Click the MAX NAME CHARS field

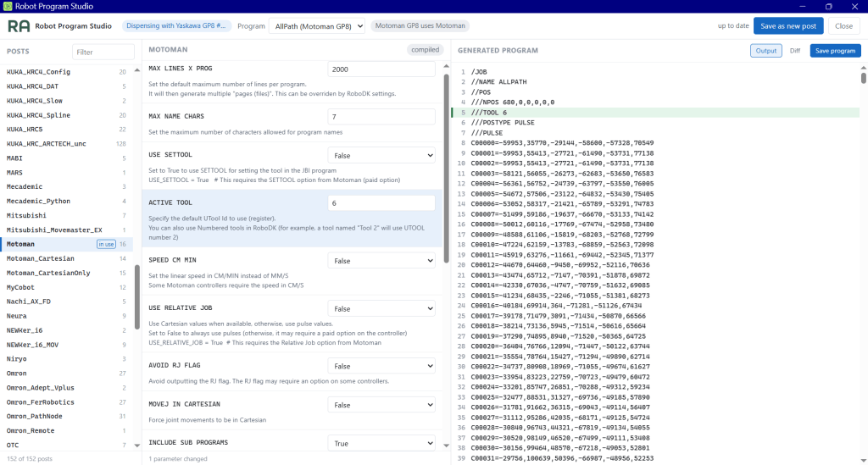[381, 117]
